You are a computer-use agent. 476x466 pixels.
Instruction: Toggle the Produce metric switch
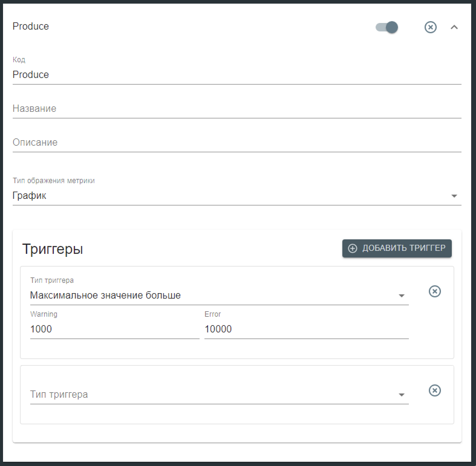(387, 27)
